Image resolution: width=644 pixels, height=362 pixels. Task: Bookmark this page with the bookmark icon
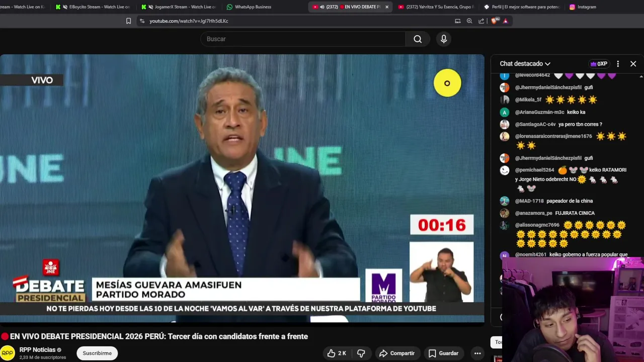pos(128,21)
